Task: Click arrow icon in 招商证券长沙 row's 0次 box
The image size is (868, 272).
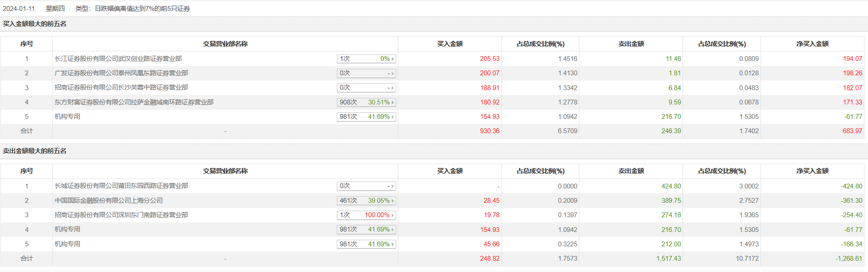Action: pos(393,88)
